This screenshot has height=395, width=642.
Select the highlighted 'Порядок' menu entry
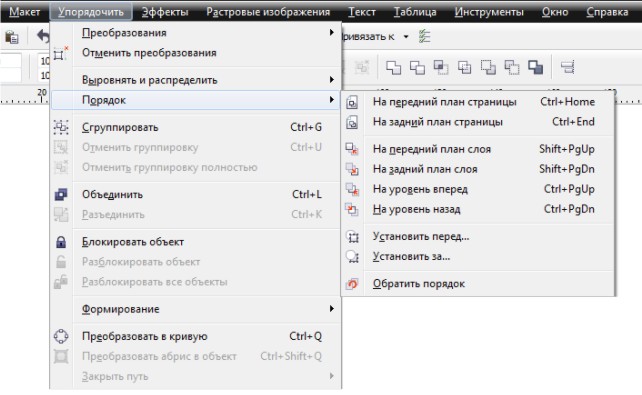point(195,100)
